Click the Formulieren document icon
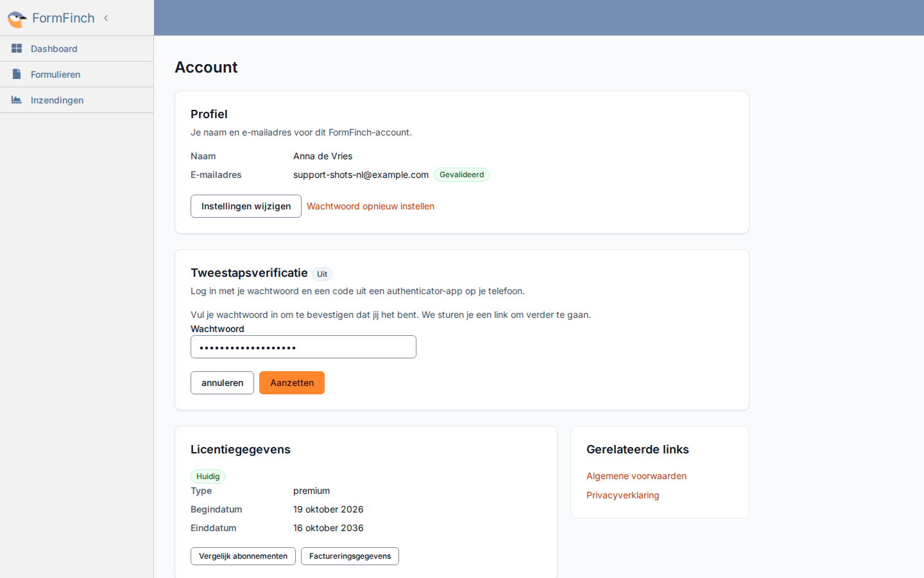Image resolution: width=924 pixels, height=578 pixels. pyautogui.click(x=17, y=74)
